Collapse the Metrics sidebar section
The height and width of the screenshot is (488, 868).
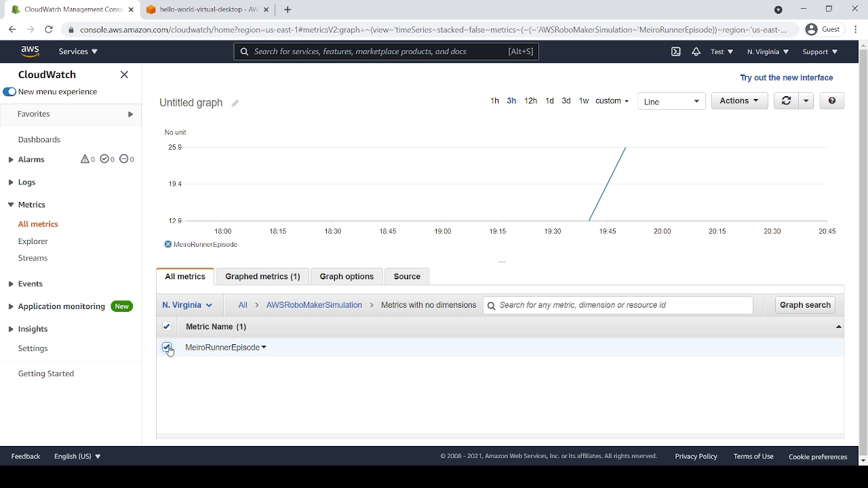coord(11,205)
